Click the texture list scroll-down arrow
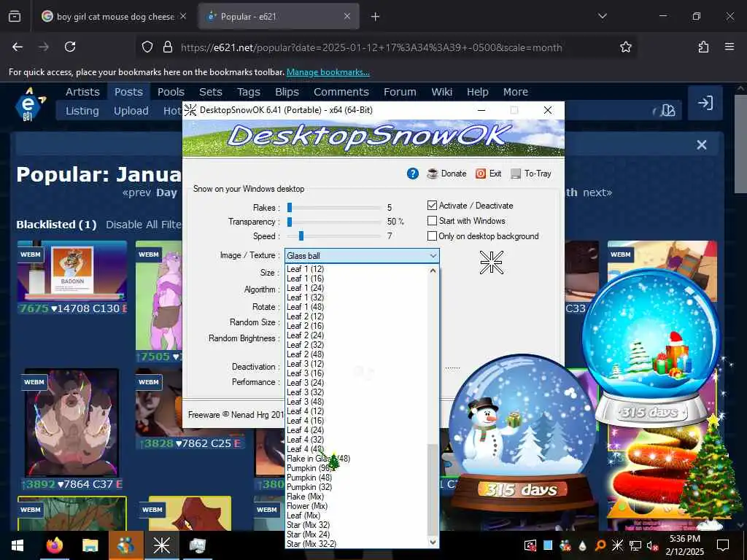This screenshot has height=560, width=747. (x=433, y=542)
